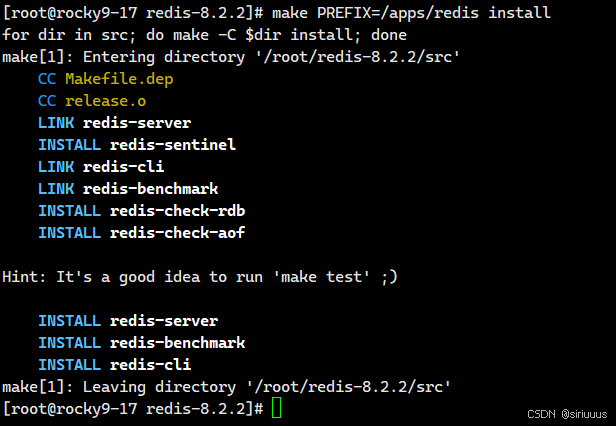Click the 'for dir in src' loop line
The height and width of the screenshot is (426, 616).
point(204,35)
